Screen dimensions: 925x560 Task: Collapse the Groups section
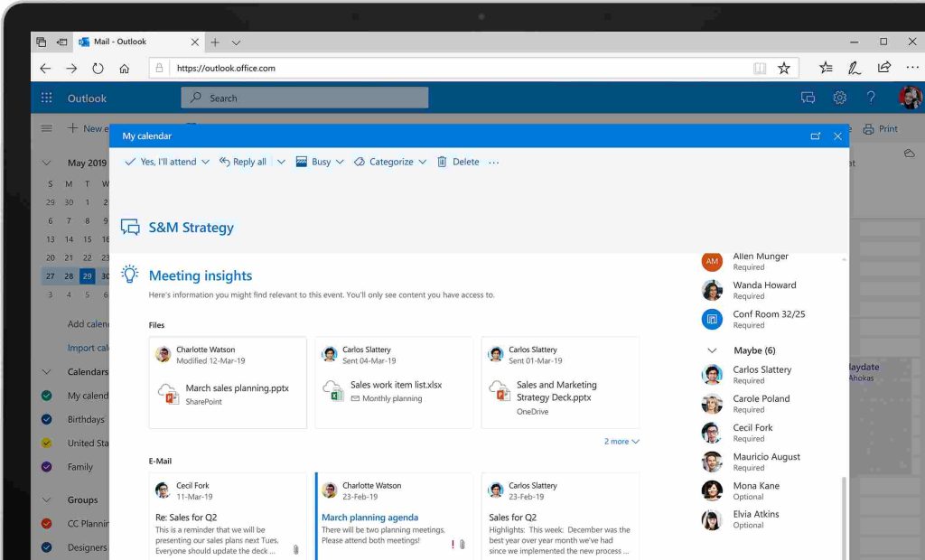click(47, 499)
